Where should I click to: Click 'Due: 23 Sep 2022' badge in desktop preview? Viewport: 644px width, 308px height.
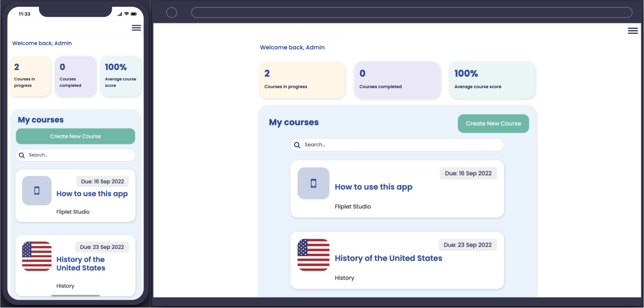pyautogui.click(x=468, y=245)
